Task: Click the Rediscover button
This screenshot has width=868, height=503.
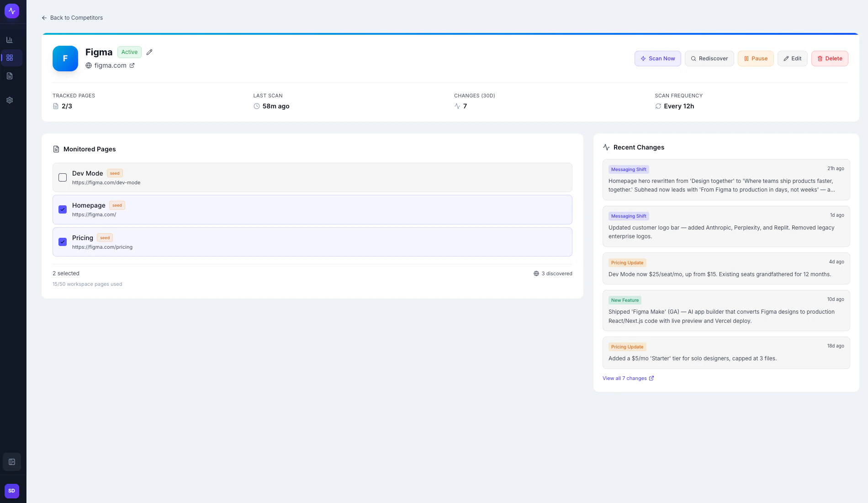Action: coord(709,59)
